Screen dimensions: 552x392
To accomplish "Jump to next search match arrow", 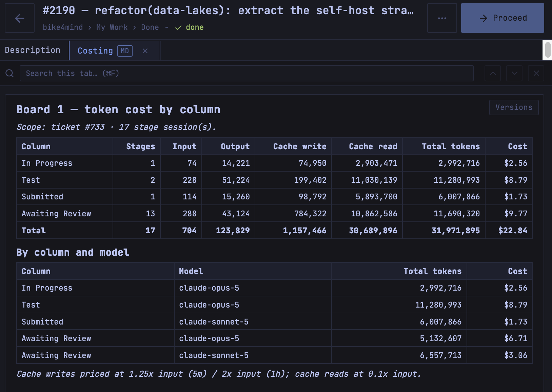I will (514, 73).
